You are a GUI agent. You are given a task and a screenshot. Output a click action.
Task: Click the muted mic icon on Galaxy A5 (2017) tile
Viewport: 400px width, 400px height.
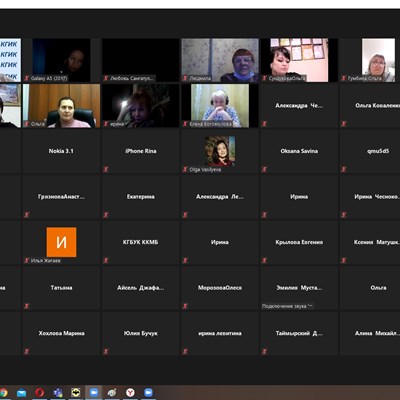[27, 78]
